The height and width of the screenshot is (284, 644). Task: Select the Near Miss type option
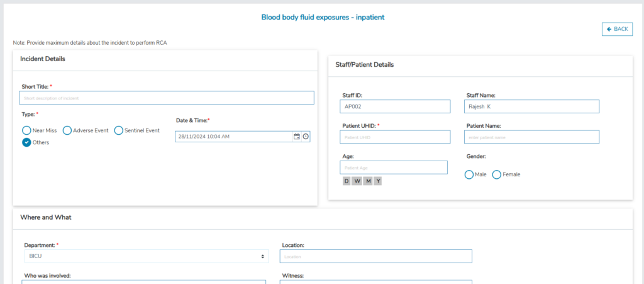coord(26,130)
